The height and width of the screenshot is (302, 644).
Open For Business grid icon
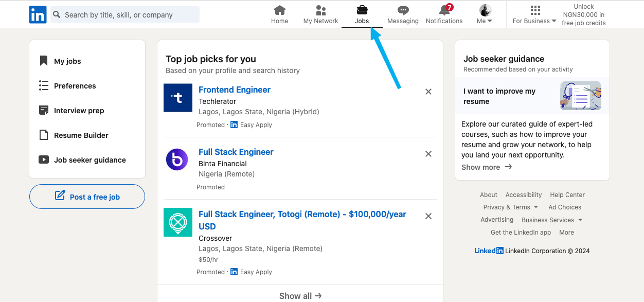pos(535,10)
